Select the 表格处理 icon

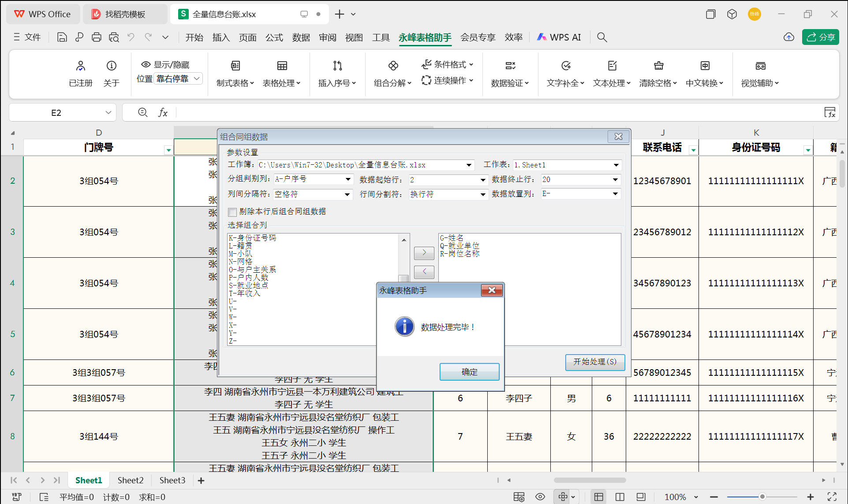point(282,73)
